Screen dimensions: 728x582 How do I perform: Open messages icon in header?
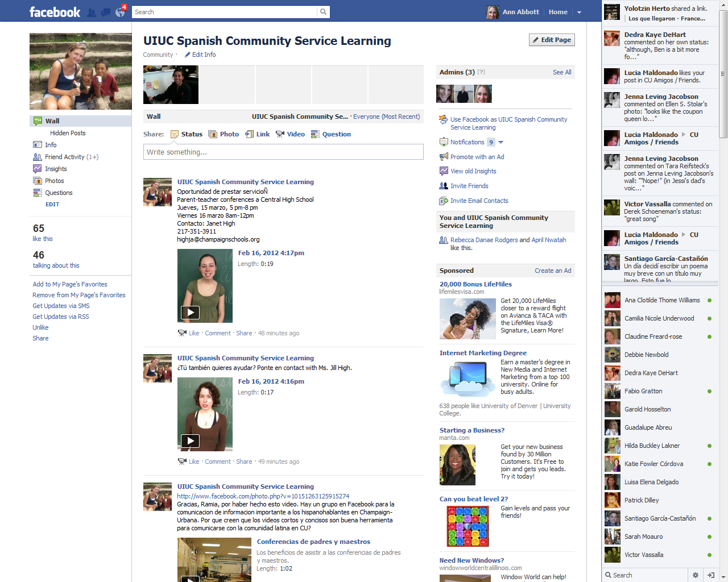[106, 12]
